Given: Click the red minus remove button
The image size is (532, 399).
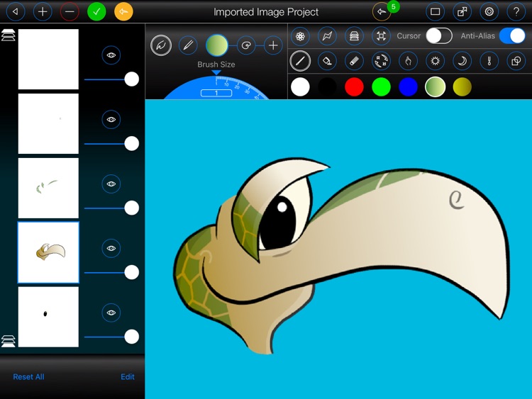Looking at the screenshot, I should tap(70, 12).
